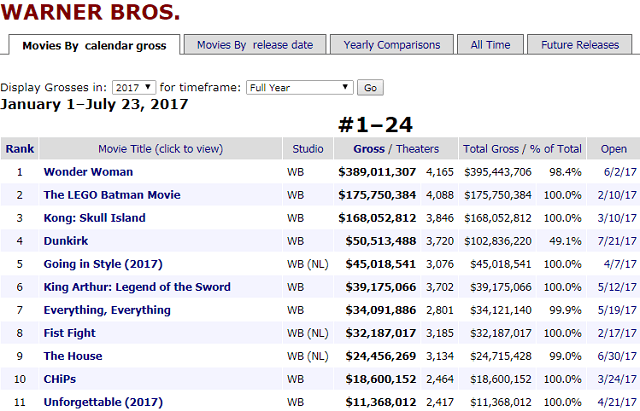Open the Future Releases tab

(x=580, y=44)
